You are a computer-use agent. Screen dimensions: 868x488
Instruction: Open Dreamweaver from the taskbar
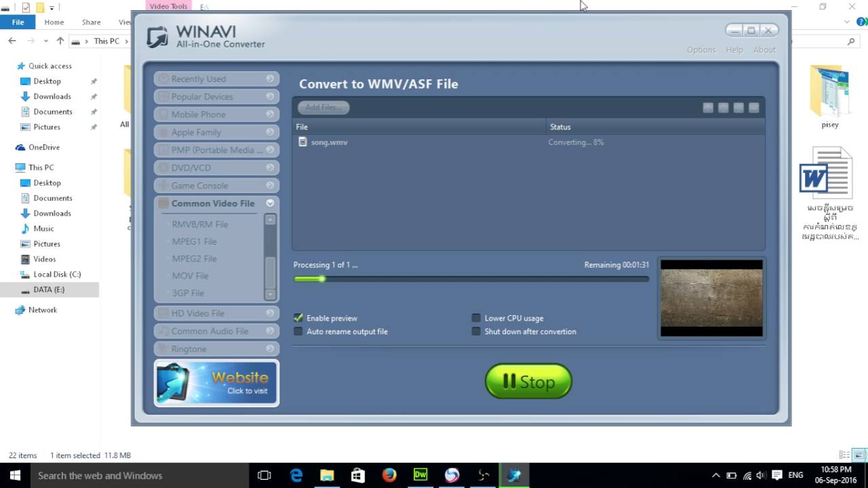coord(420,475)
